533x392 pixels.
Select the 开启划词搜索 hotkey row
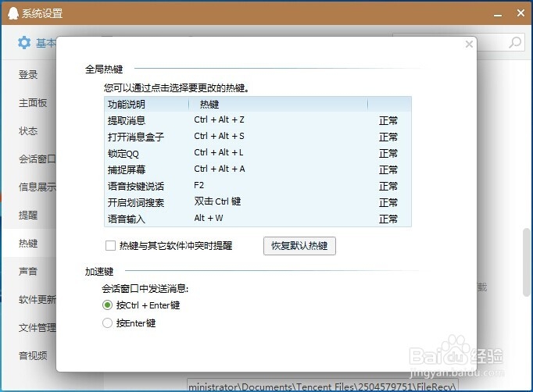point(258,202)
